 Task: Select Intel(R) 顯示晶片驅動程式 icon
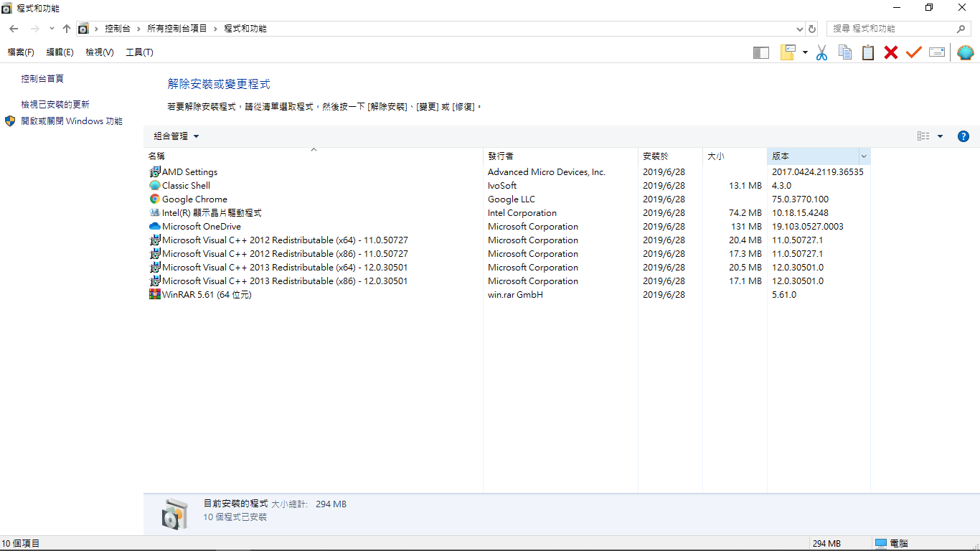[155, 213]
